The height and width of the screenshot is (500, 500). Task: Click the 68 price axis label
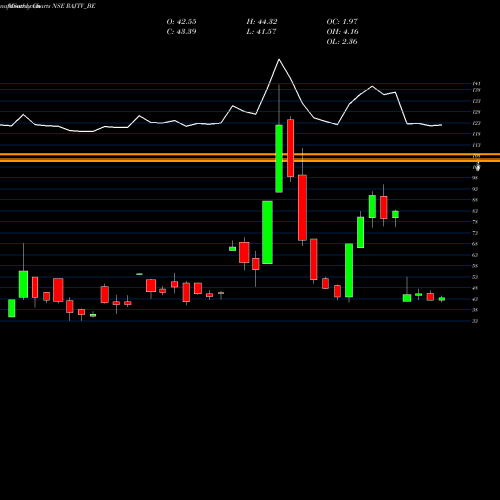475,244
